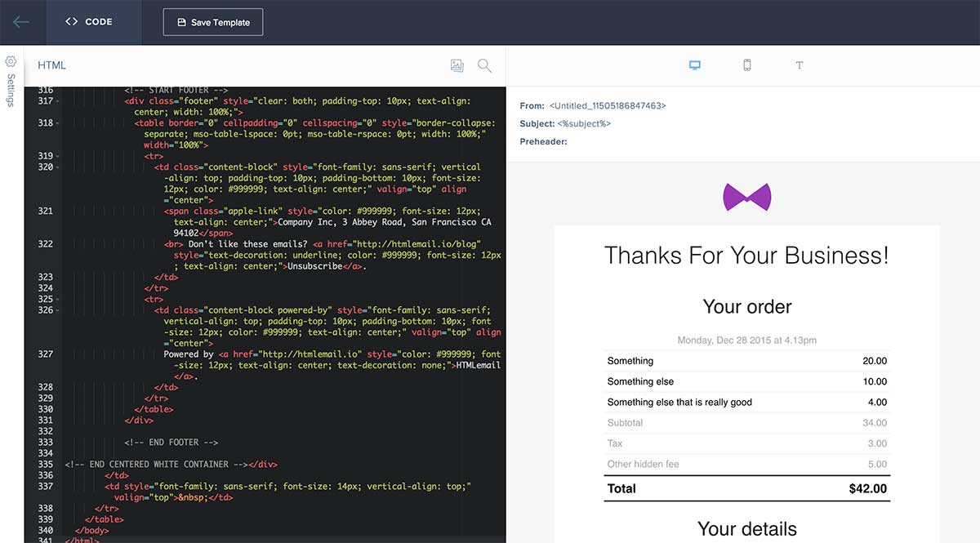Screen dimensions: 980x543
Task: Click the Your order heading
Action: point(746,307)
